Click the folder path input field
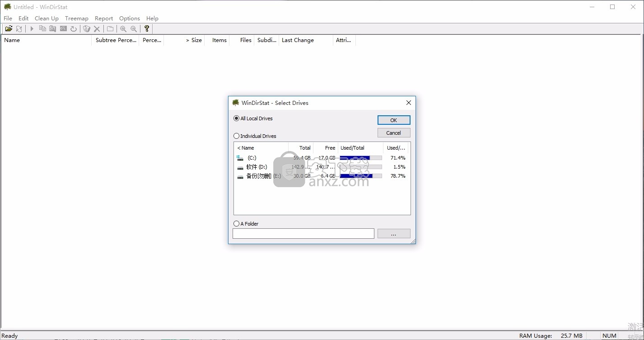644x340 pixels. (x=303, y=234)
